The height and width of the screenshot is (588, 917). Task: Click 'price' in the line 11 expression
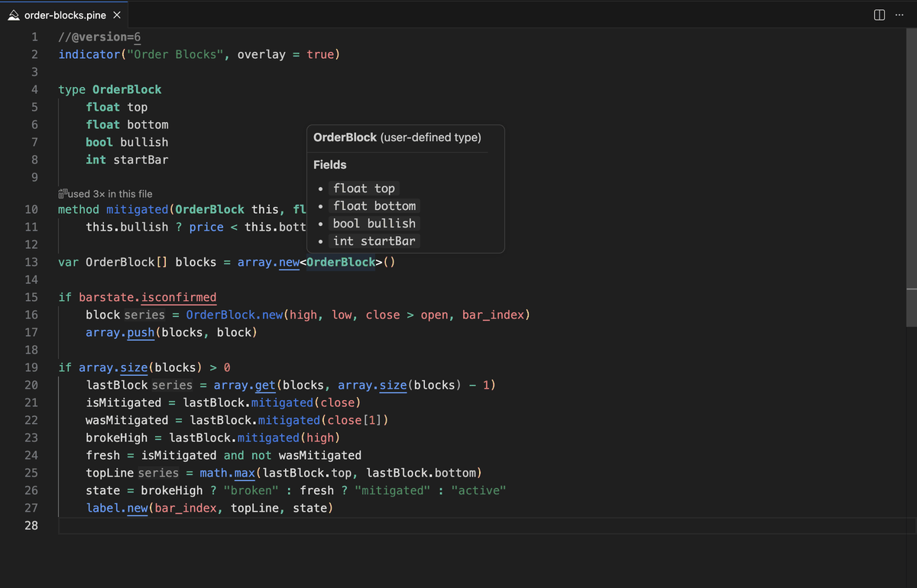click(x=206, y=228)
